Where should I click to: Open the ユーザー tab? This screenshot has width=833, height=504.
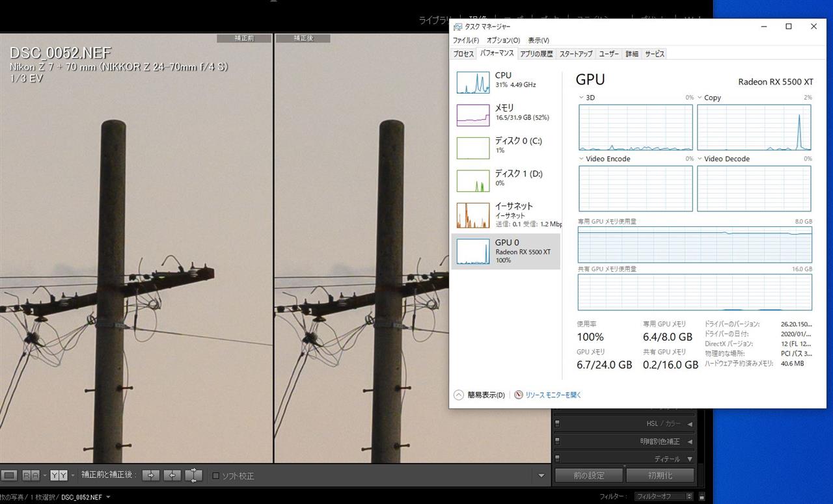(x=609, y=54)
